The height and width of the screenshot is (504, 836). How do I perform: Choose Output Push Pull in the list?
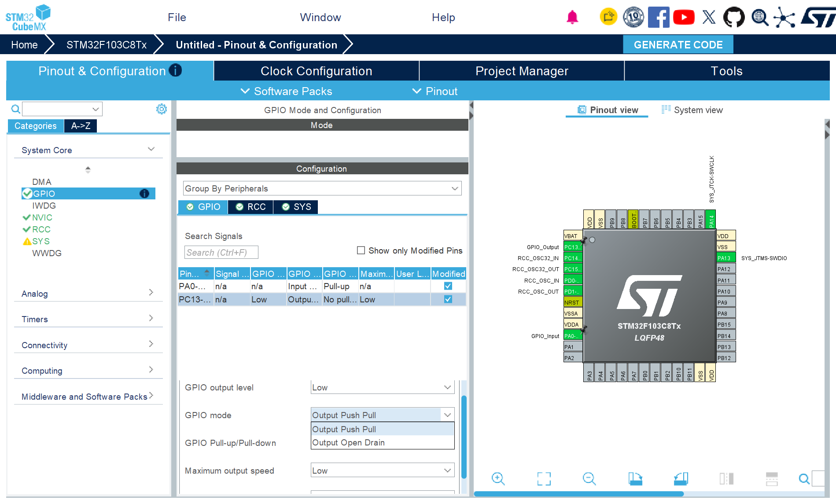click(383, 429)
